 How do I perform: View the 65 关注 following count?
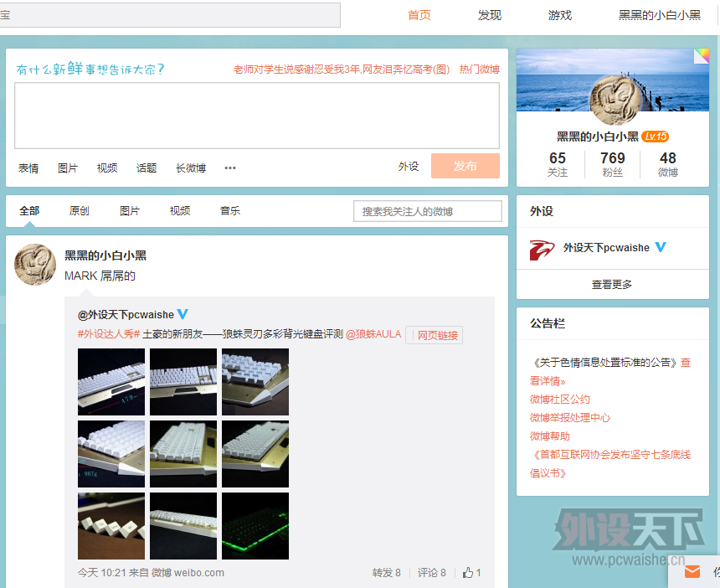(x=558, y=164)
